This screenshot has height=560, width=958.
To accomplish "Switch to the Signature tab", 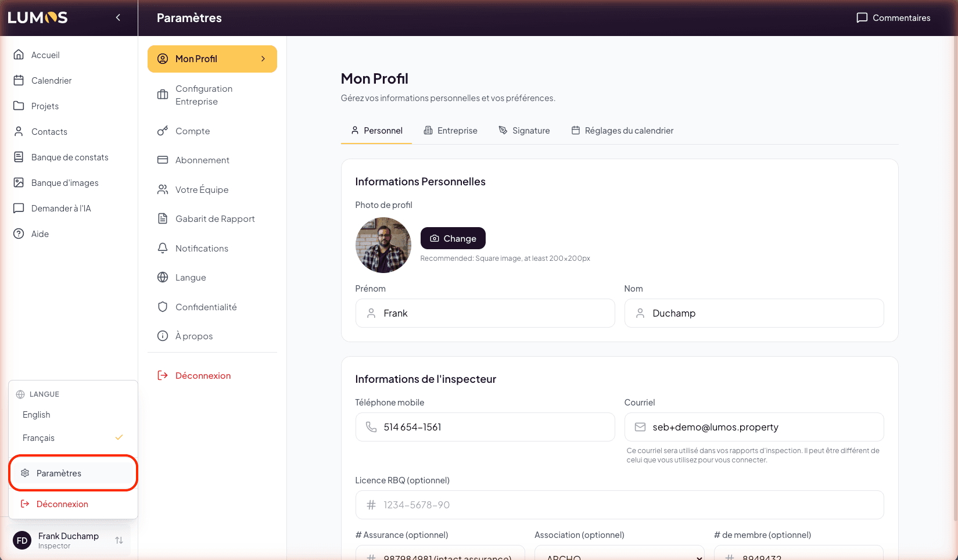I will (x=524, y=131).
